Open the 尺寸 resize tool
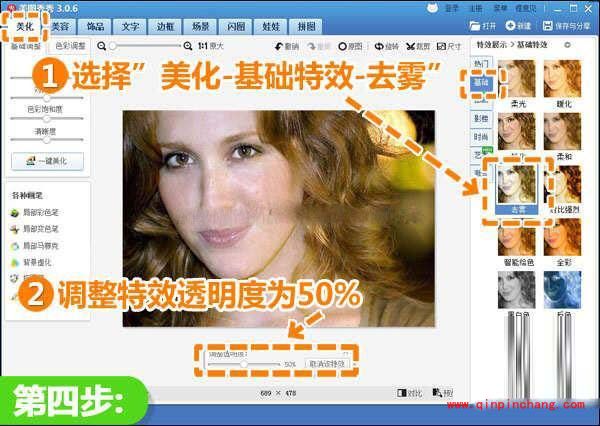600x426 pixels. 449,47
